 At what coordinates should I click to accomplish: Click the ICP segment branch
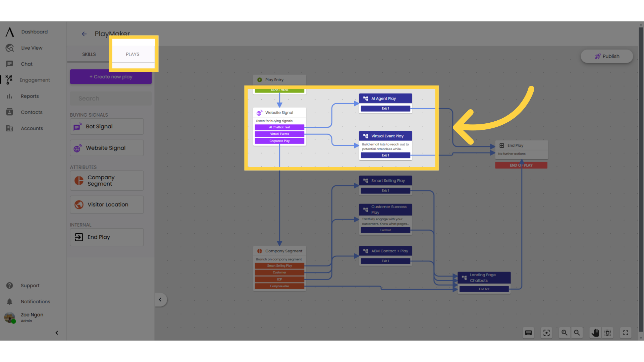click(279, 280)
